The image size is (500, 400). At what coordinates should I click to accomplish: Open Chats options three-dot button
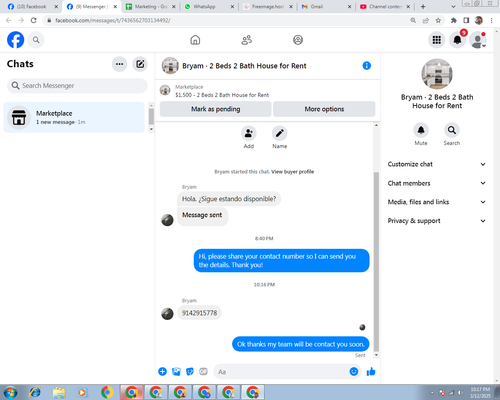point(119,64)
